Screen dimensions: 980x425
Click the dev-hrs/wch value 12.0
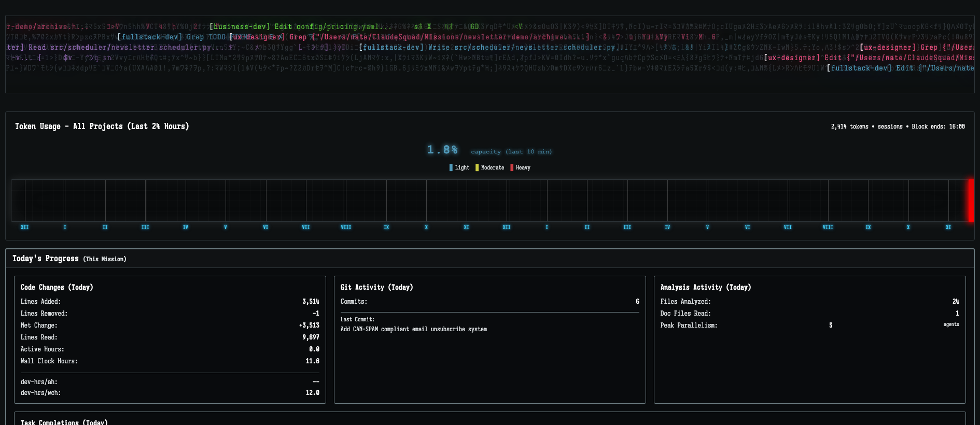point(313,393)
